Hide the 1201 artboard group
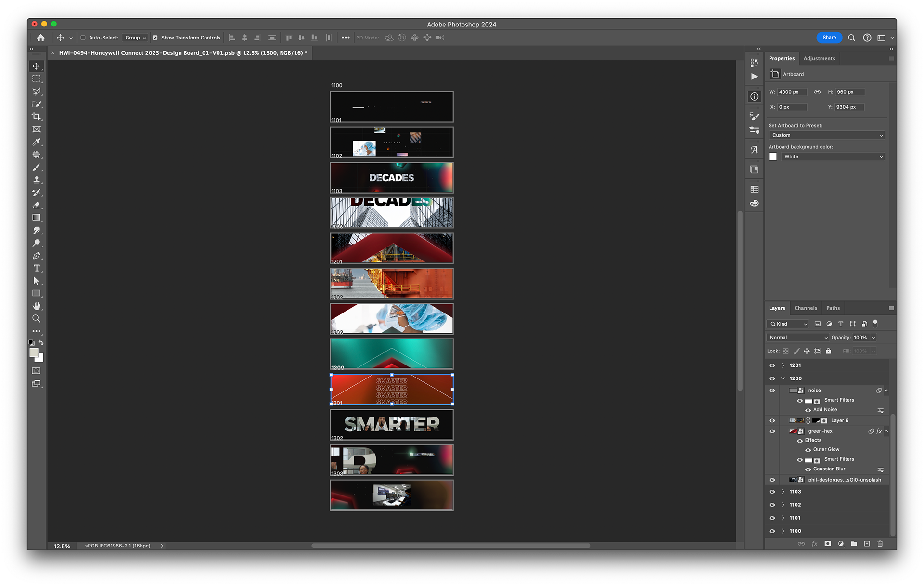The height and width of the screenshot is (586, 924). pos(772,365)
